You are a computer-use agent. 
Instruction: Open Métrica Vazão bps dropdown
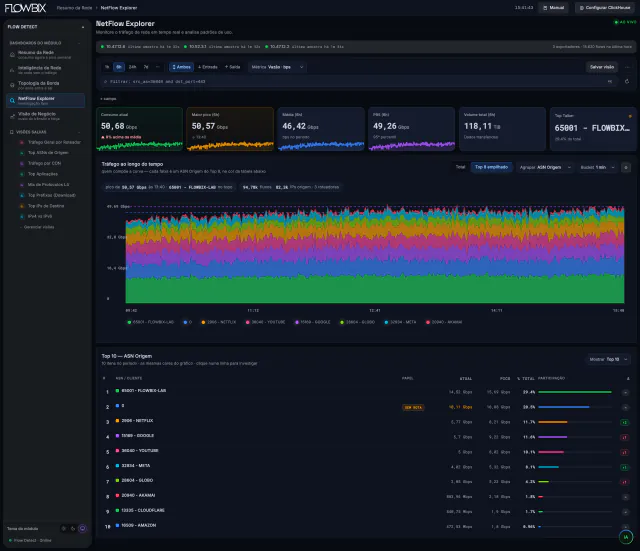point(277,67)
